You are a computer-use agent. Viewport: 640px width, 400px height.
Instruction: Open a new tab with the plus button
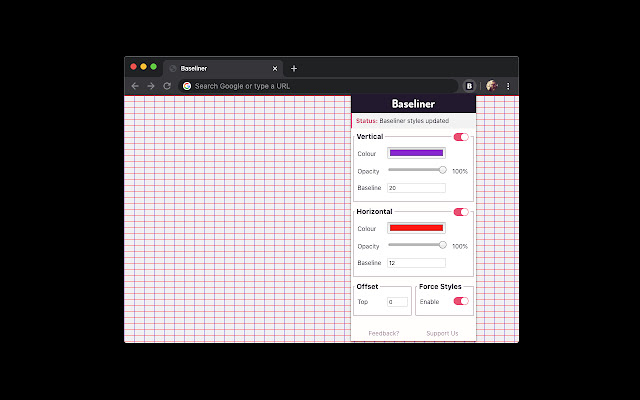tap(294, 69)
